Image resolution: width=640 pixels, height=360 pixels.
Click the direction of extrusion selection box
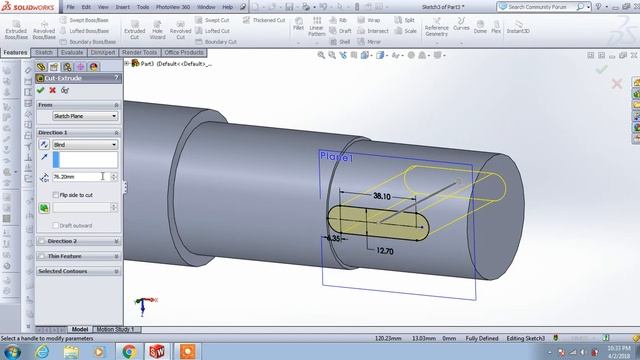point(85,160)
